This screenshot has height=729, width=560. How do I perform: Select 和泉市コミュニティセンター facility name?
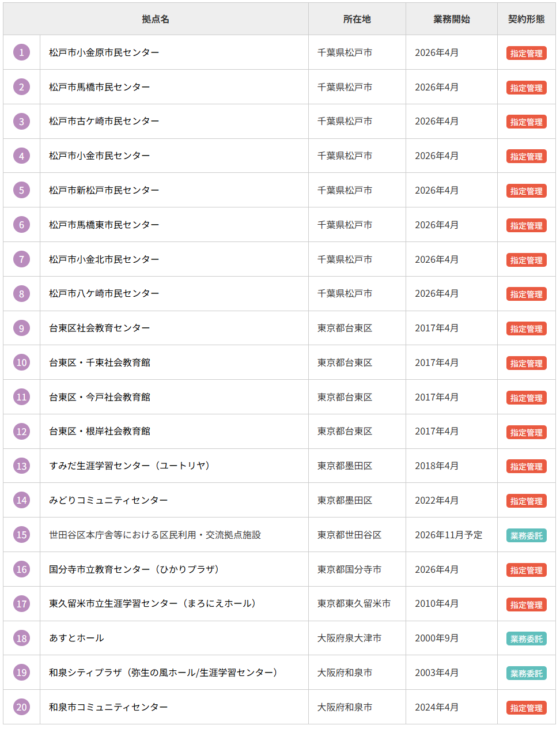(x=108, y=707)
